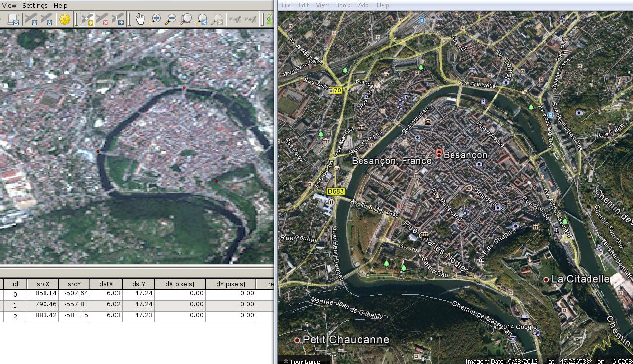The image size is (633, 364).
Task: Click the yellow 70 road sign on map
Action: tap(336, 91)
